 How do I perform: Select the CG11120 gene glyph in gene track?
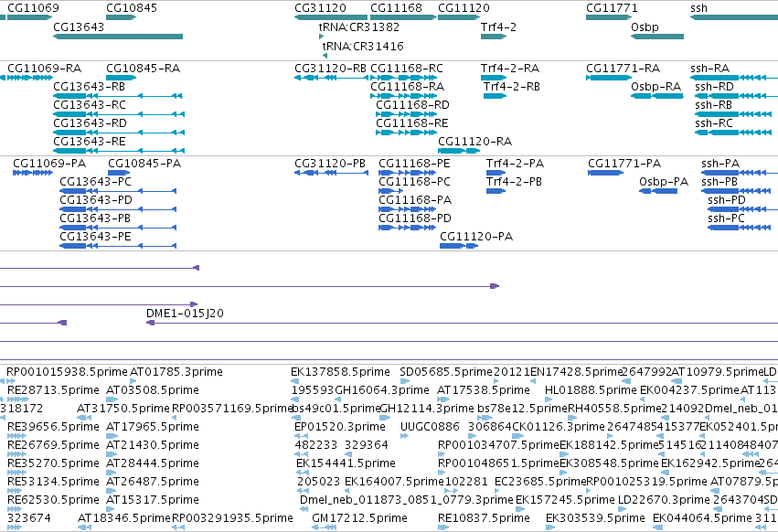[x=459, y=17]
